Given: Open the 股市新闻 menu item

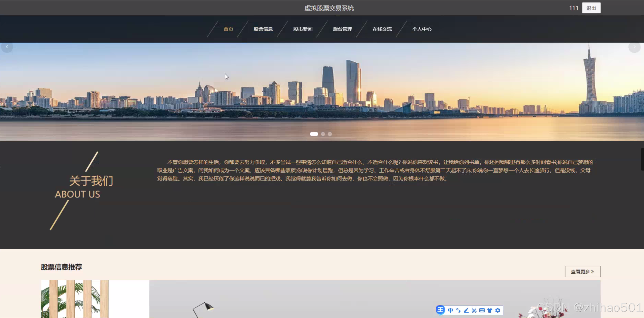Looking at the screenshot, I should pyautogui.click(x=303, y=29).
